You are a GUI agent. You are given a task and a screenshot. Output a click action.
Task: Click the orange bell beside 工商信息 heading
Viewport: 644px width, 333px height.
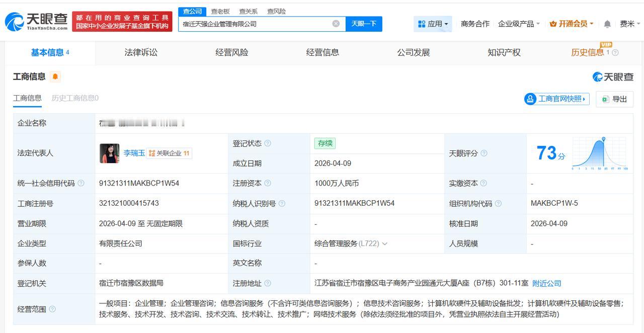click(x=55, y=77)
